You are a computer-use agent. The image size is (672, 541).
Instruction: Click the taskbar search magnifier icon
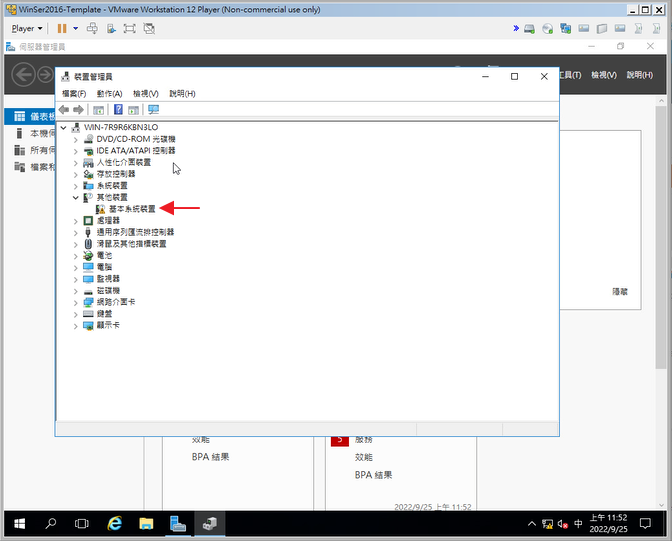pyautogui.click(x=51, y=523)
